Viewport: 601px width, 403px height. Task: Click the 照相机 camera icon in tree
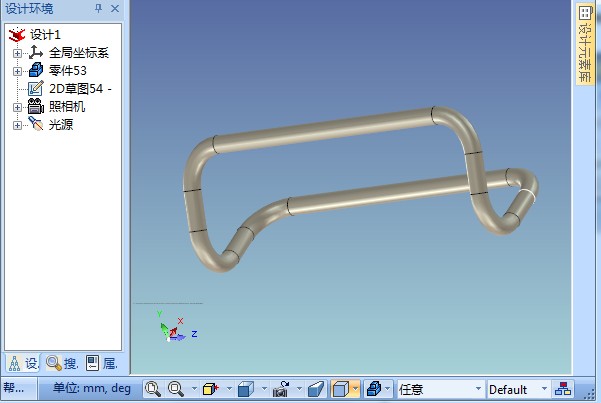point(36,106)
